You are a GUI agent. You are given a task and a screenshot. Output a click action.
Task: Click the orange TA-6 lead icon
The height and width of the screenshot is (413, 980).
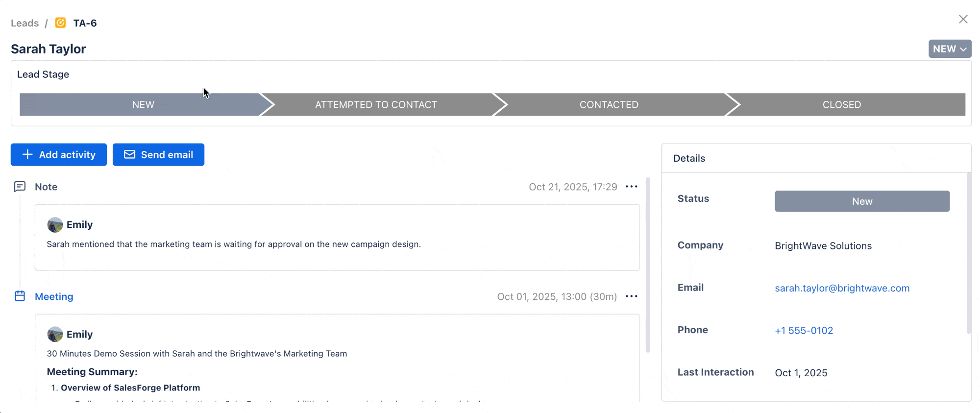[61, 23]
